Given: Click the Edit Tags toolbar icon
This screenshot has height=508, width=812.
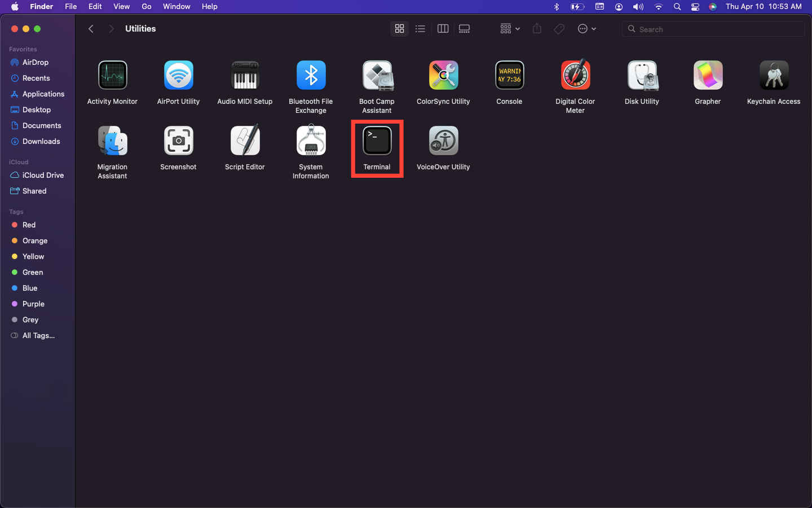Looking at the screenshot, I should point(559,29).
